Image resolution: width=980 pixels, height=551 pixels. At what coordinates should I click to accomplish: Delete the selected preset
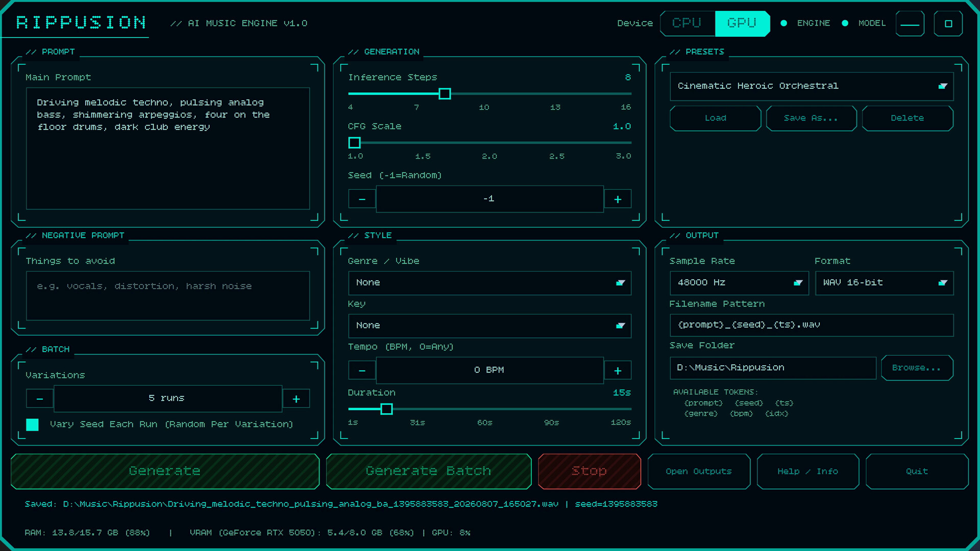click(x=908, y=118)
